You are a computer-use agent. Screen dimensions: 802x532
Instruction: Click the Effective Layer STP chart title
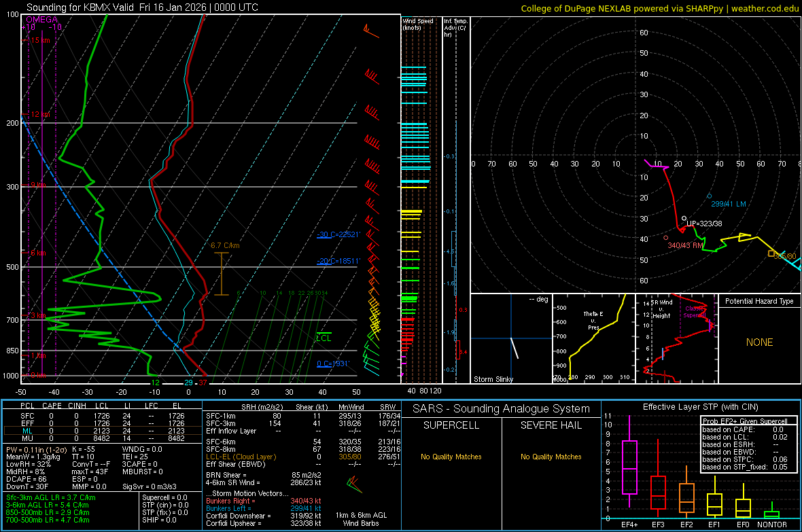pyautogui.click(x=700, y=407)
